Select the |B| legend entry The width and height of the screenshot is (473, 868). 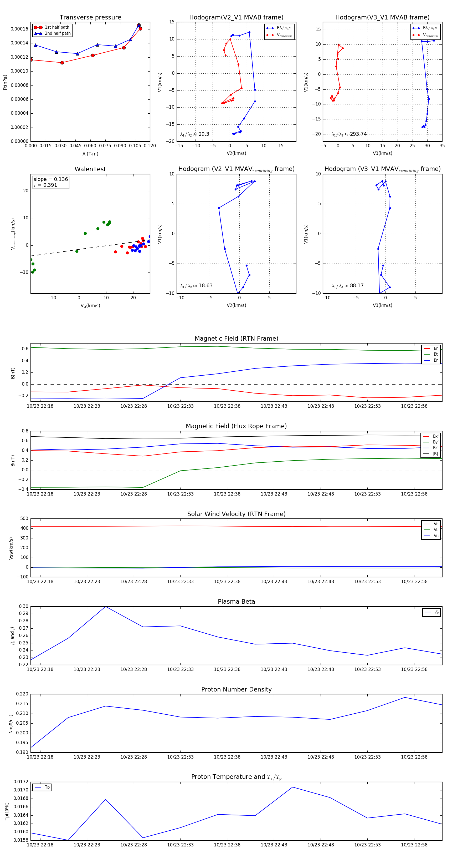[431, 454]
